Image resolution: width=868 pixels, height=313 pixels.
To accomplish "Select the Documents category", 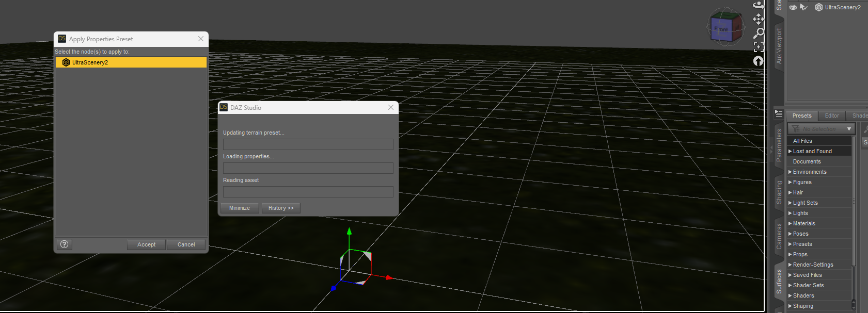I will coord(819,161).
